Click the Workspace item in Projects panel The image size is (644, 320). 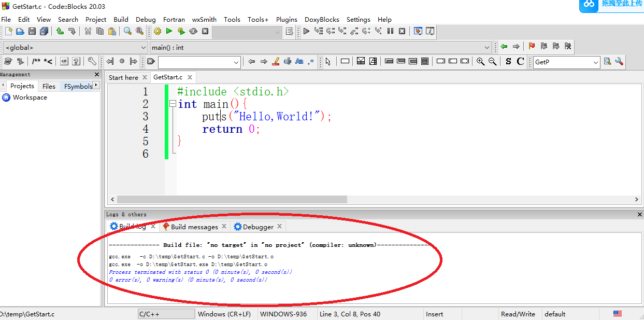[28, 97]
